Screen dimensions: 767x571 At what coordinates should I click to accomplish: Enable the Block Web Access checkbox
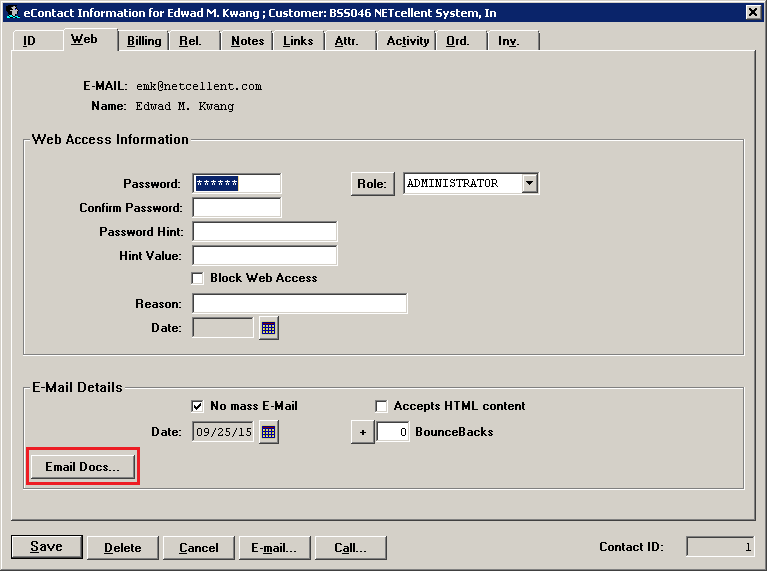tap(198, 278)
